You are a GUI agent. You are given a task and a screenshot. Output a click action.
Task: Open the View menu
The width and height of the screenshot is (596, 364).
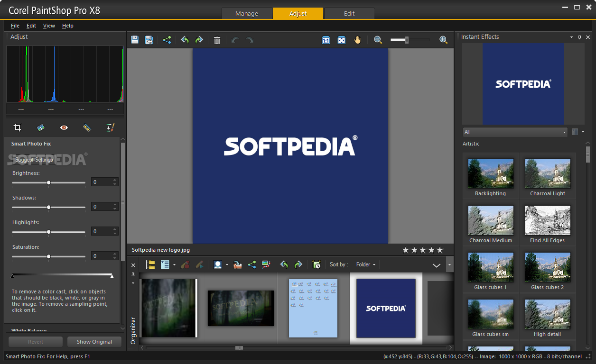tap(49, 26)
